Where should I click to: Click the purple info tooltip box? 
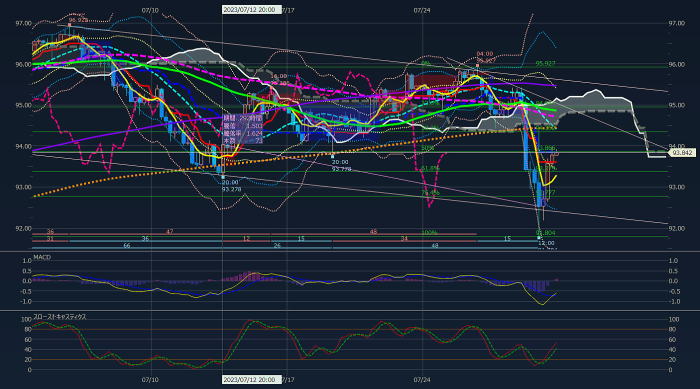243,130
